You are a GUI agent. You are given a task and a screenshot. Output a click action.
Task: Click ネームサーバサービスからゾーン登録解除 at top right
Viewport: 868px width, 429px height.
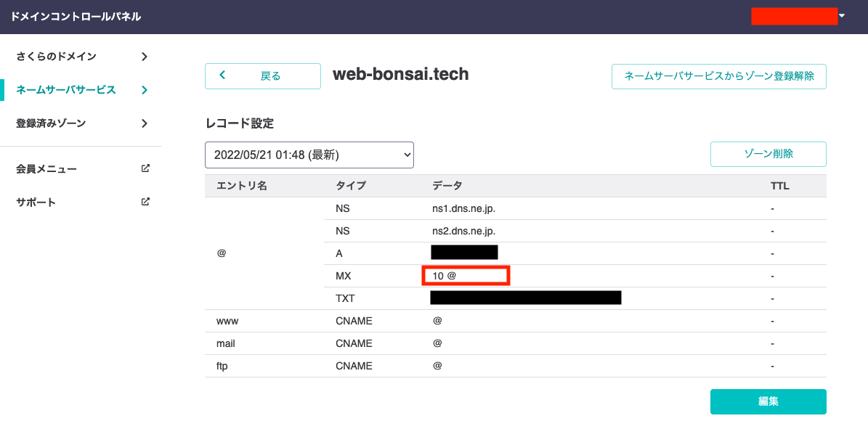coord(718,76)
